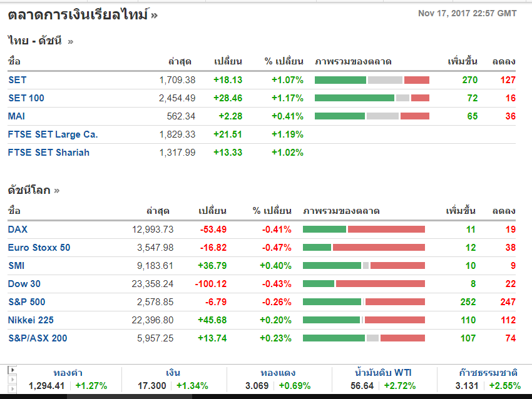Open the SET index link
This screenshot has width=532, height=399.
click(x=18, y=79)
